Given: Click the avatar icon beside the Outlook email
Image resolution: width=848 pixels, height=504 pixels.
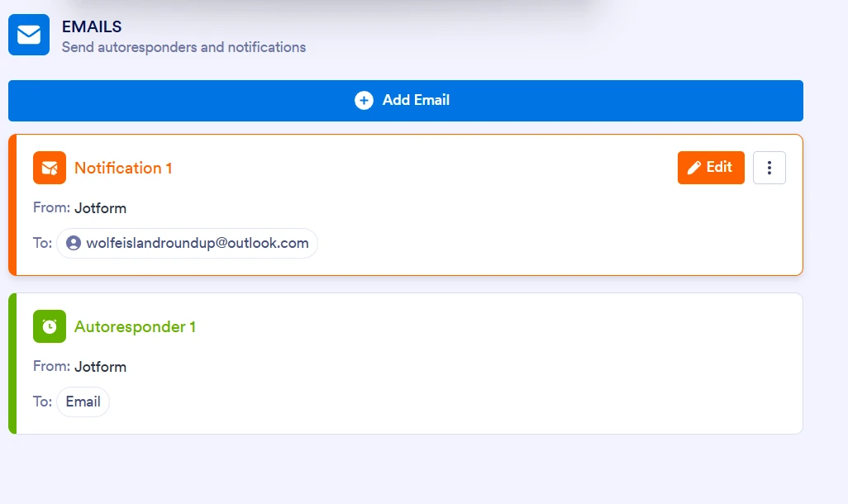Looking at the screenshot, I should tap(76, 243).
